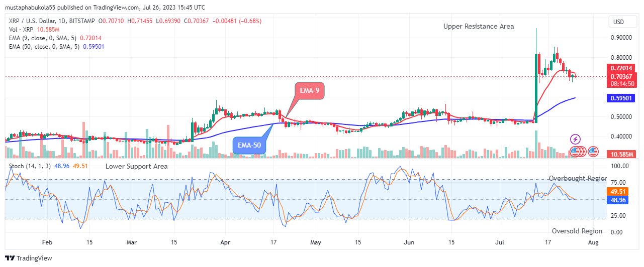The width and height of the screenshot is (644, 267).
Task: Click the 'Aug' date axis label
Action: [x=594, y=242]
